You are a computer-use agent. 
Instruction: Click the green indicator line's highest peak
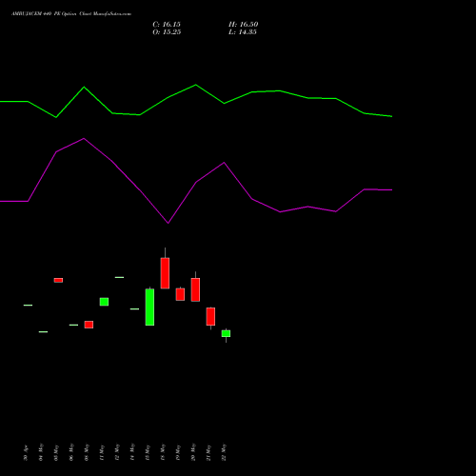pyautogui.click(x=195, y=85)
